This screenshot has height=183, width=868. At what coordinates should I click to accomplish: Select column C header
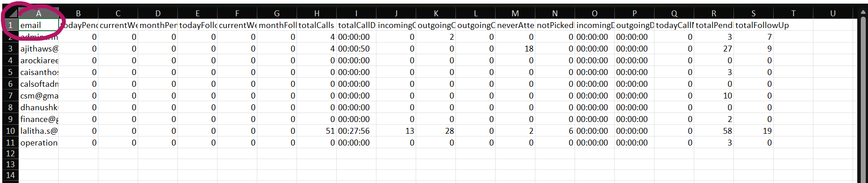(118, 14)
